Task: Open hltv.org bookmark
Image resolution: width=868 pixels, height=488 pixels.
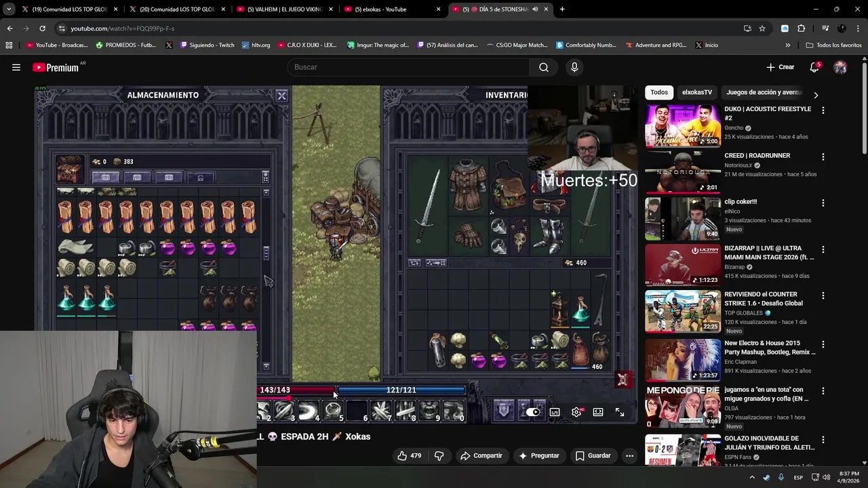Action: (x=255, y=45)
